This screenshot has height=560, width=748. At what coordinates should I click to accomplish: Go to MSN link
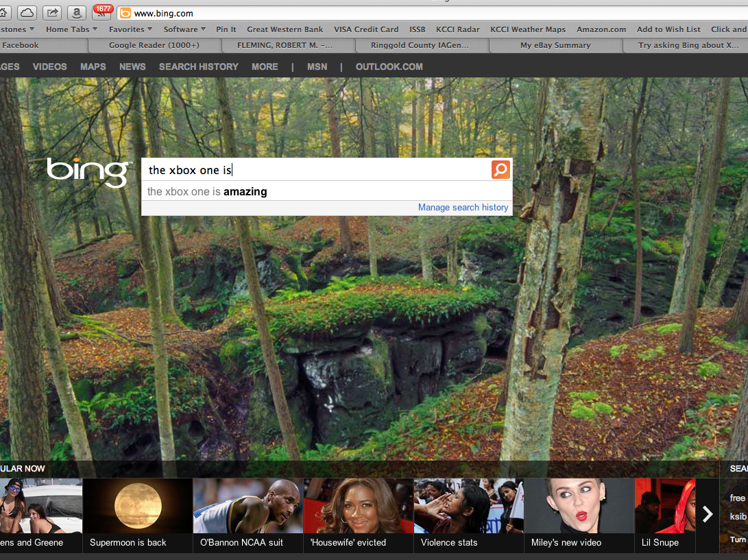(x=317, y=66)
